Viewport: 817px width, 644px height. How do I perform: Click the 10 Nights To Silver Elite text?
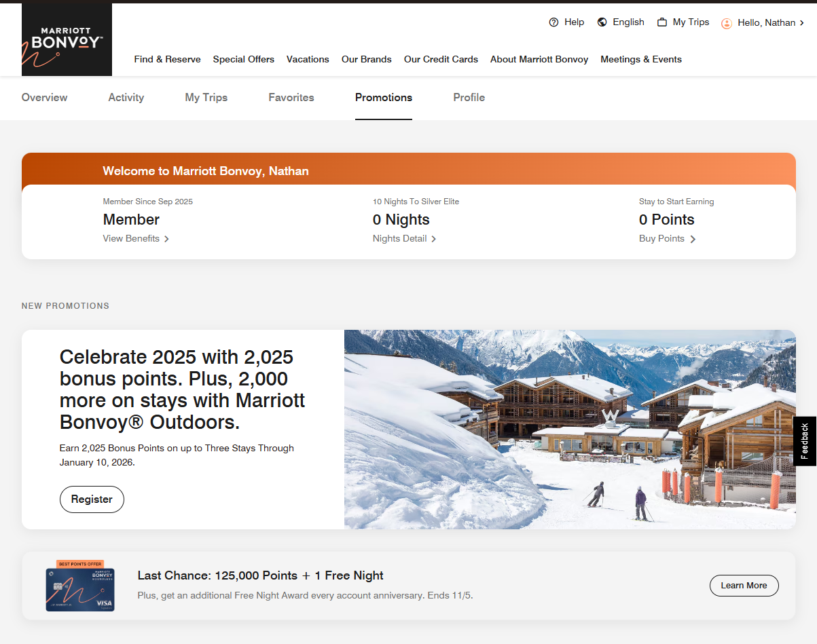[x=416, y=202]
